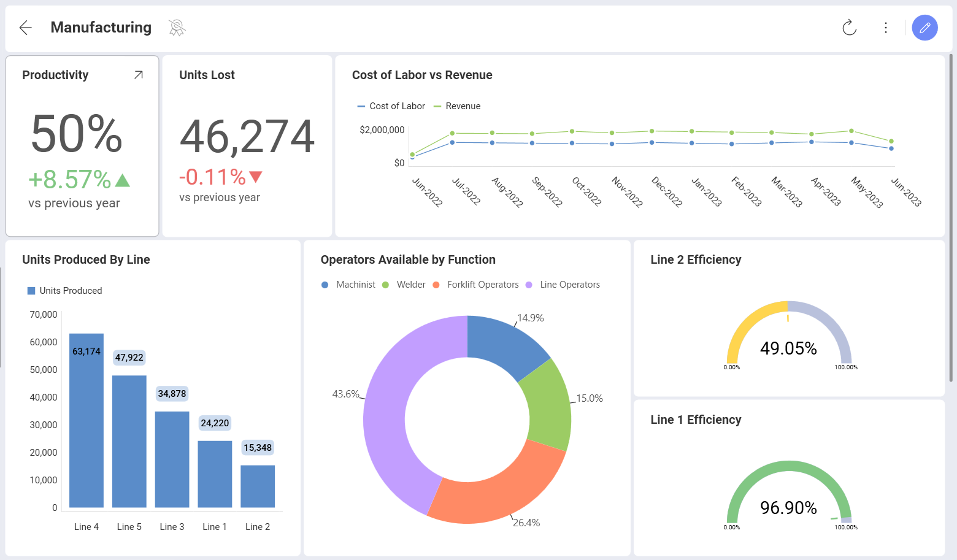Click the Dec-2022 axis label
Image resolution: width=957 pixels, height=560 pixels.
667,193
